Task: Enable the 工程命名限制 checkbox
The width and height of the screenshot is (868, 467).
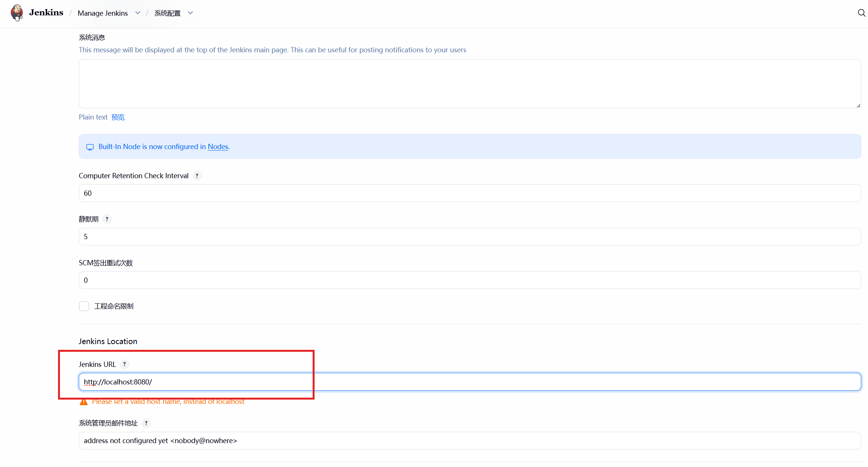Action: (x=84, y=306)
